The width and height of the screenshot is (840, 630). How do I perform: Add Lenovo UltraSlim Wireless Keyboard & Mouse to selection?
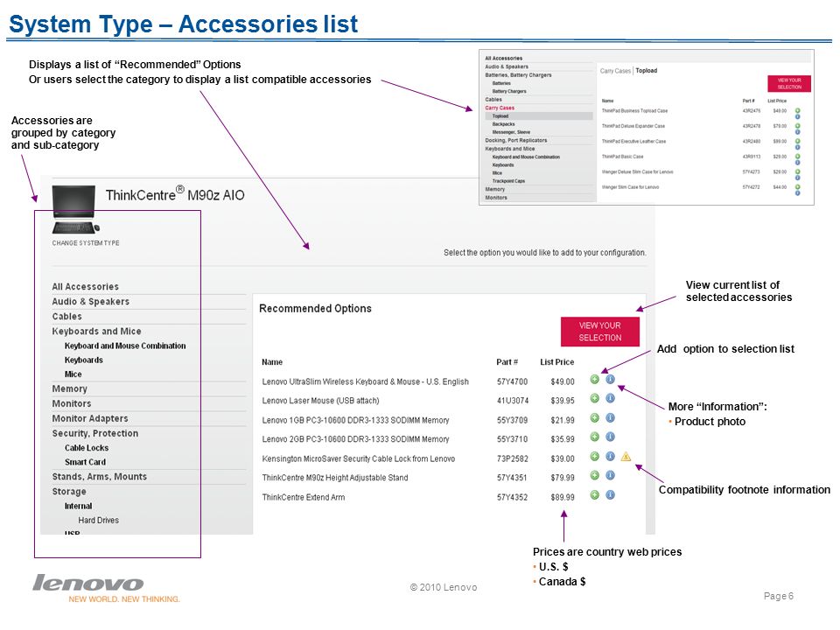594,379
